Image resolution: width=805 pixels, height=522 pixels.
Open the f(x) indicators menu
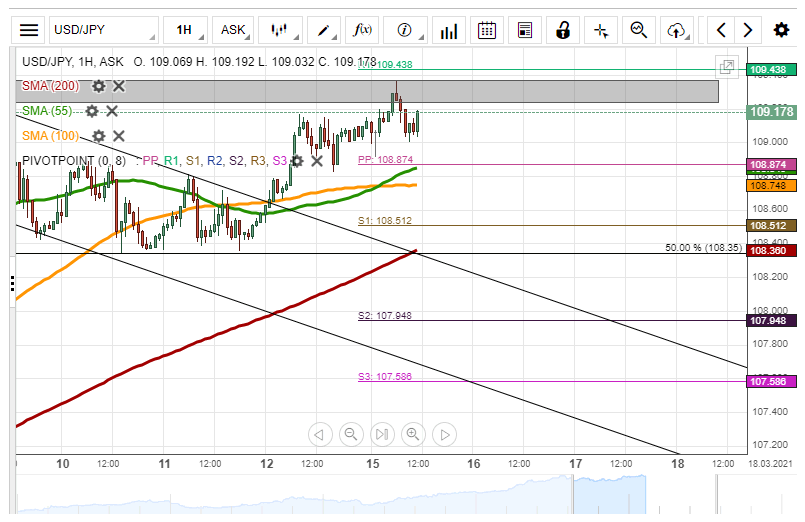coord(362,30)
